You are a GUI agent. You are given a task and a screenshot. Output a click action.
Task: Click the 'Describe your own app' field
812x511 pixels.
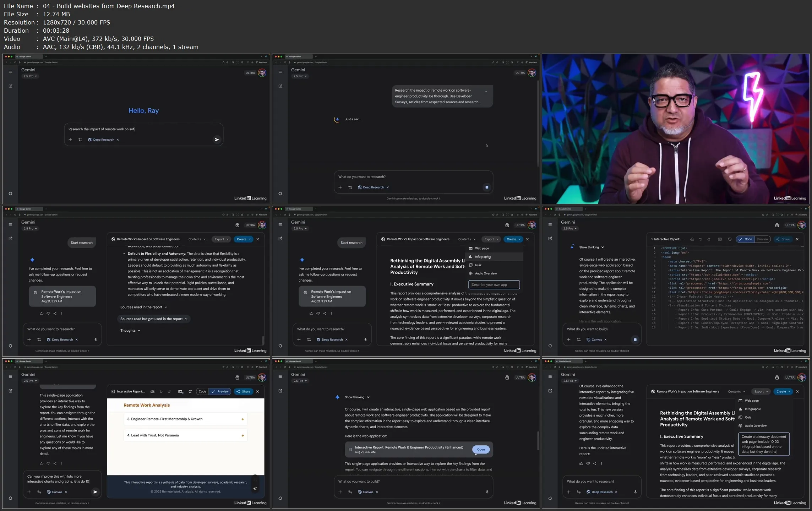[494, 284]
